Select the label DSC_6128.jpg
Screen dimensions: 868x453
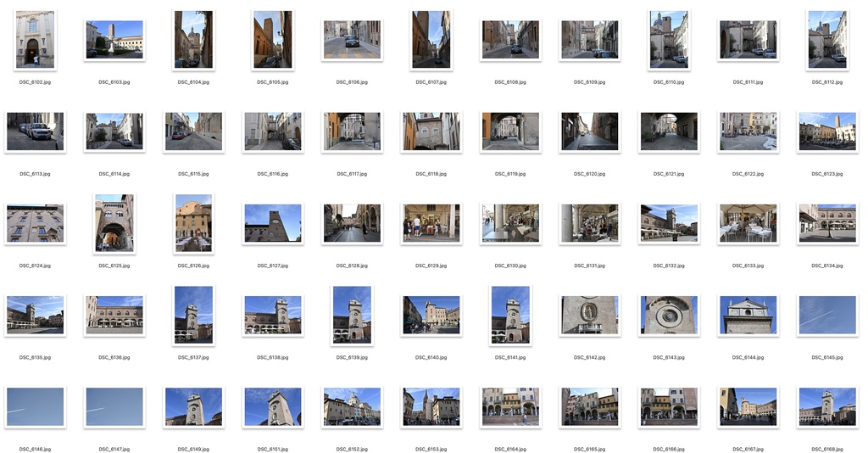[x=352, y=266]
